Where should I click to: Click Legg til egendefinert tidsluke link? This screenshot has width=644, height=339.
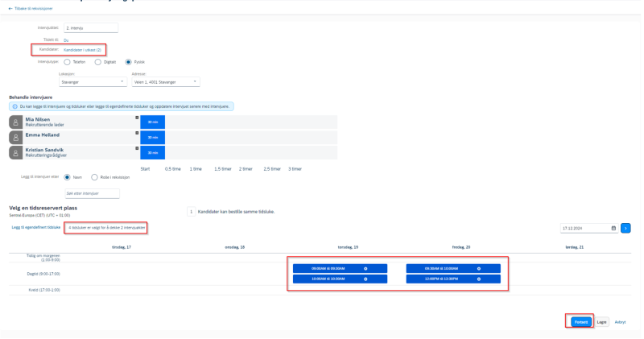36,227
